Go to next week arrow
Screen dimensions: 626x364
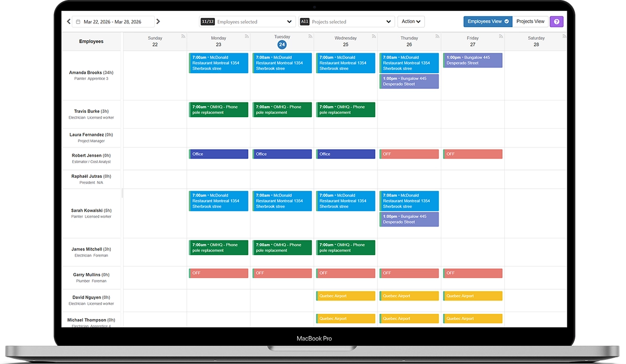pyautogui.click(x=158, y=21)
